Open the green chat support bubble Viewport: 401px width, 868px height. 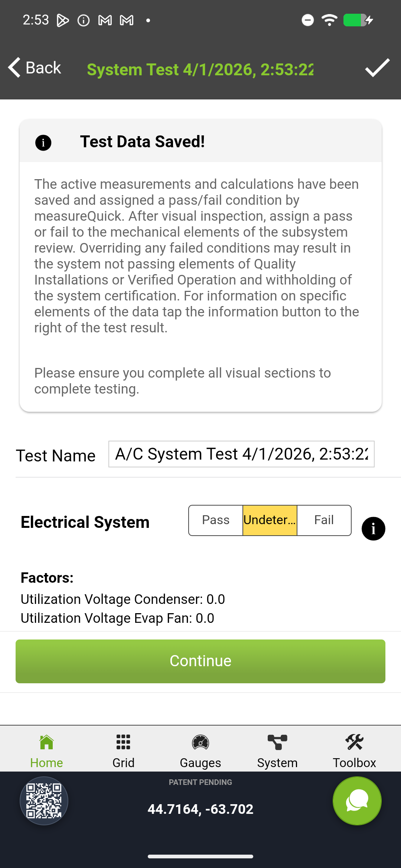tap(357, 800)
